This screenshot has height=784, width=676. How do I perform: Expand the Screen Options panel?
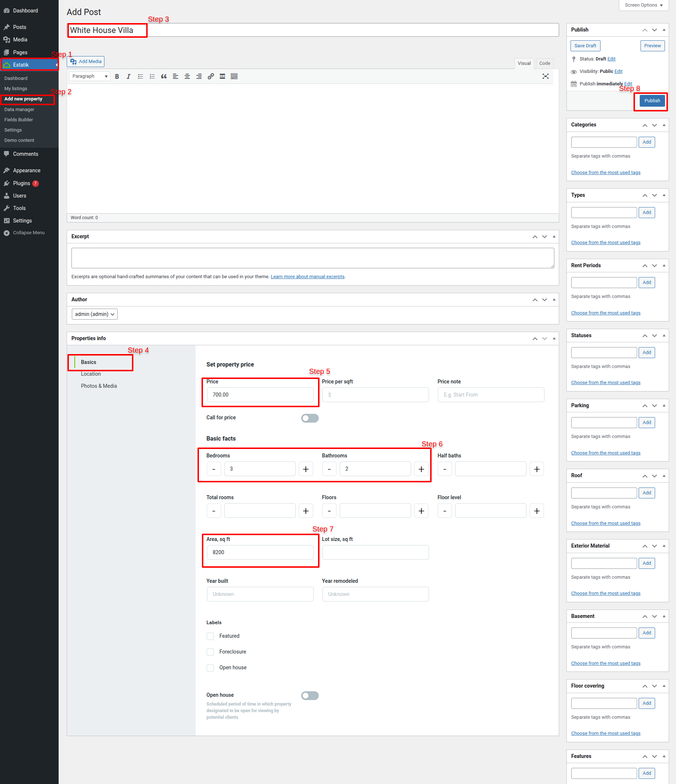(643, 5)
